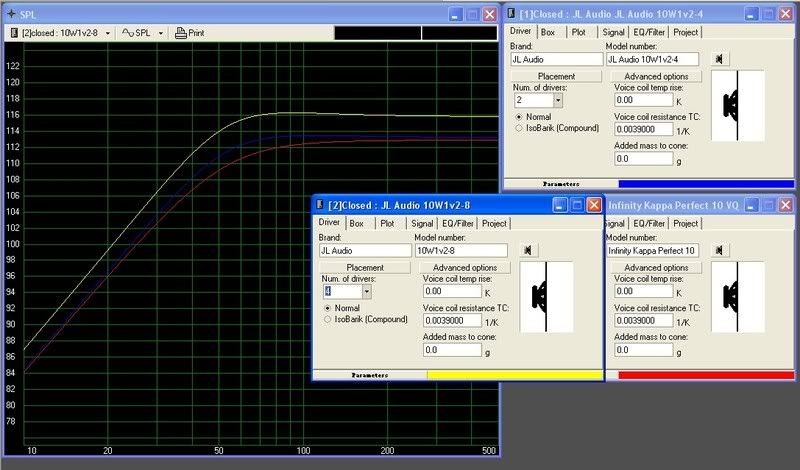
Task: Click blue color bar in [1]Closed window
Action: [706, 184]
